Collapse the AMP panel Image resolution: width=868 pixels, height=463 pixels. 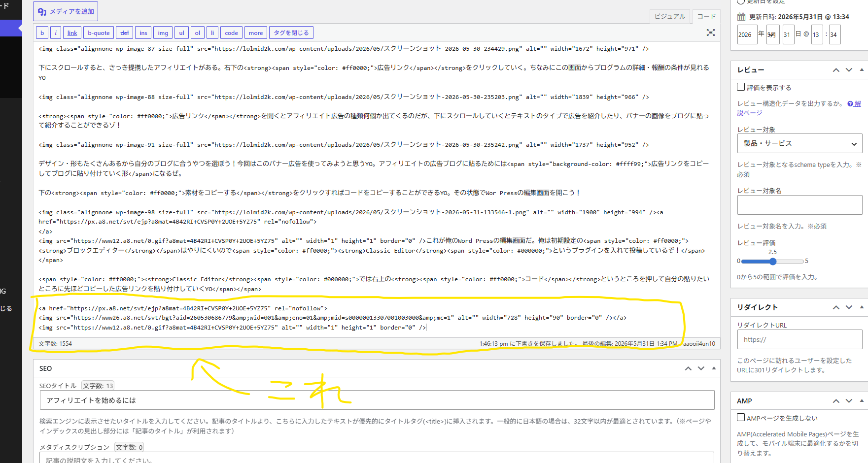[862, 401]
